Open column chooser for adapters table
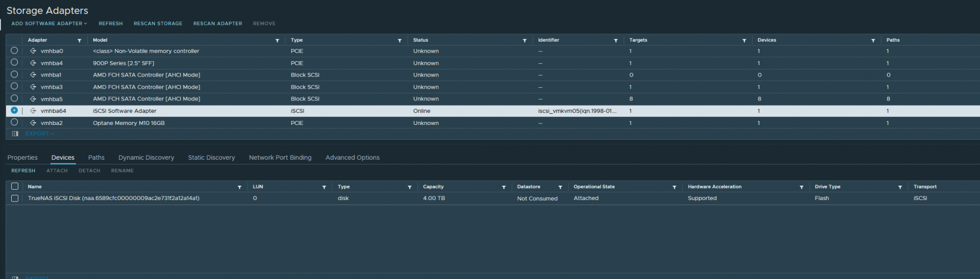The height and width of the screenshot is (279, 980). point(15,134)
